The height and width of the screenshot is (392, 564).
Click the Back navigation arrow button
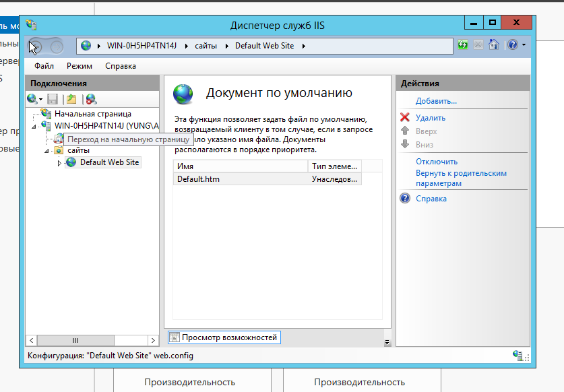point(36,46)
